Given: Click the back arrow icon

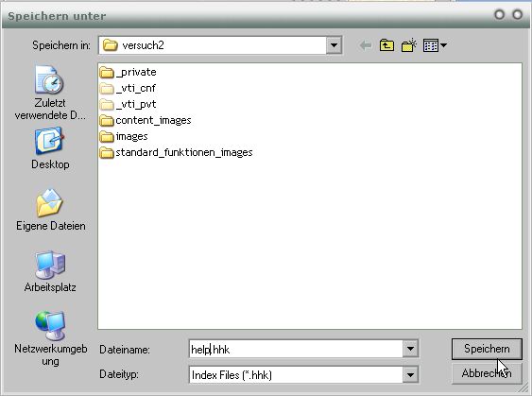Looking at the screenshot, I should tap(365, 45).
